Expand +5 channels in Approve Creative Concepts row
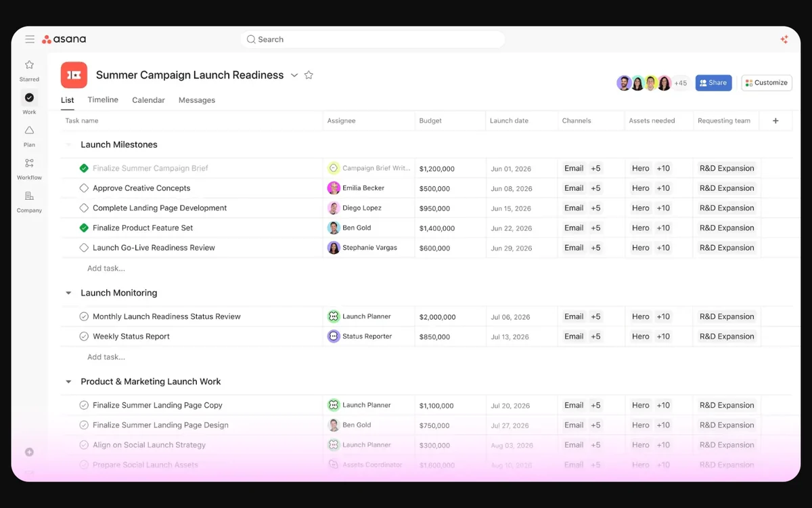 point(595,188)
